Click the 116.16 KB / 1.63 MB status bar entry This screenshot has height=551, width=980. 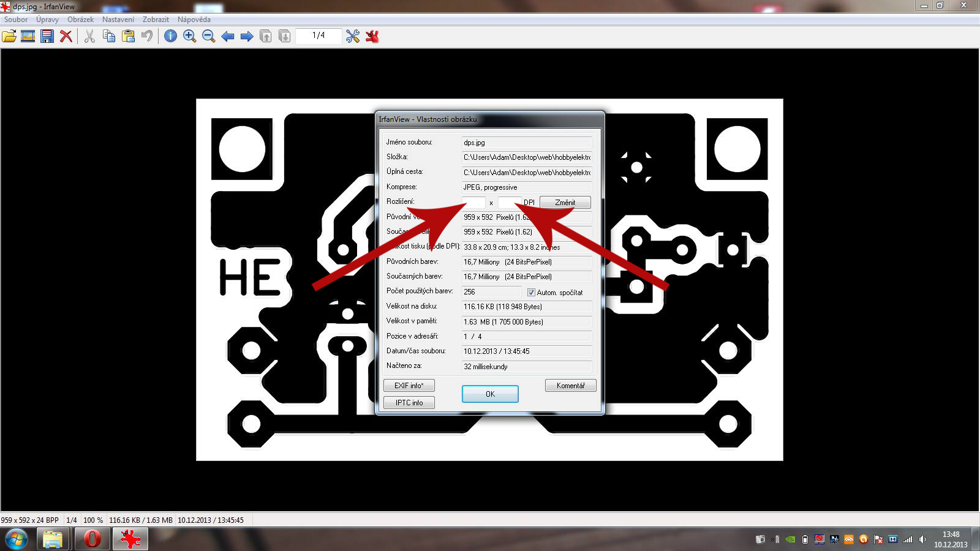[x=141, y=520]
